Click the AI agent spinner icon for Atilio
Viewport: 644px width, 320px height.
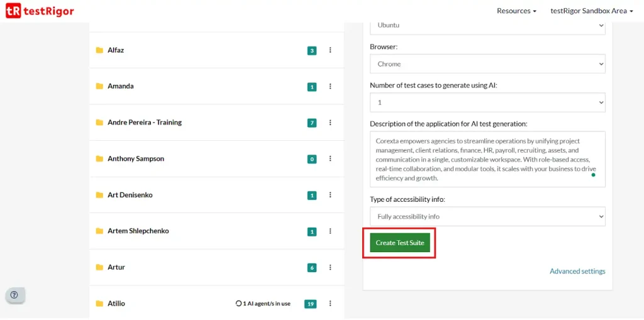238,304
